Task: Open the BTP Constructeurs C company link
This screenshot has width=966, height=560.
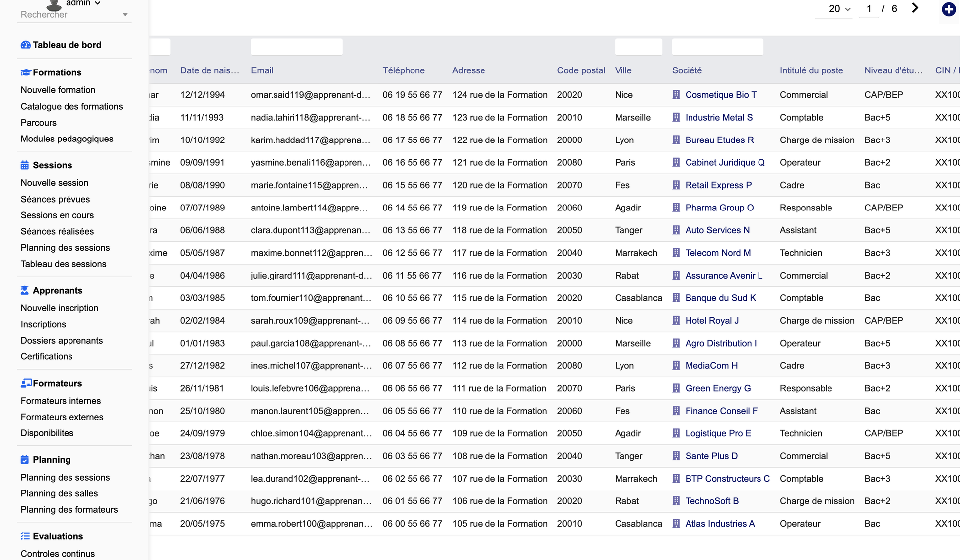Action: (x=728, y=479)
